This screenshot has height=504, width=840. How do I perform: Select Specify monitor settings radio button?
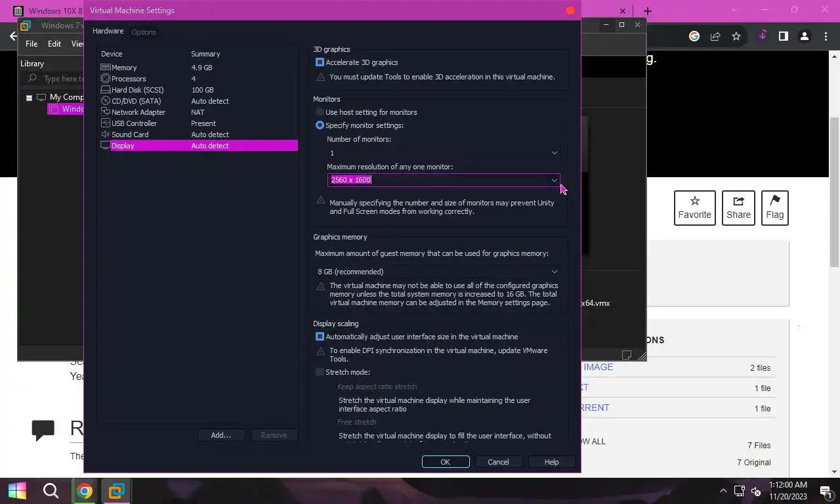pyautogui.click(x=320, y=125)
